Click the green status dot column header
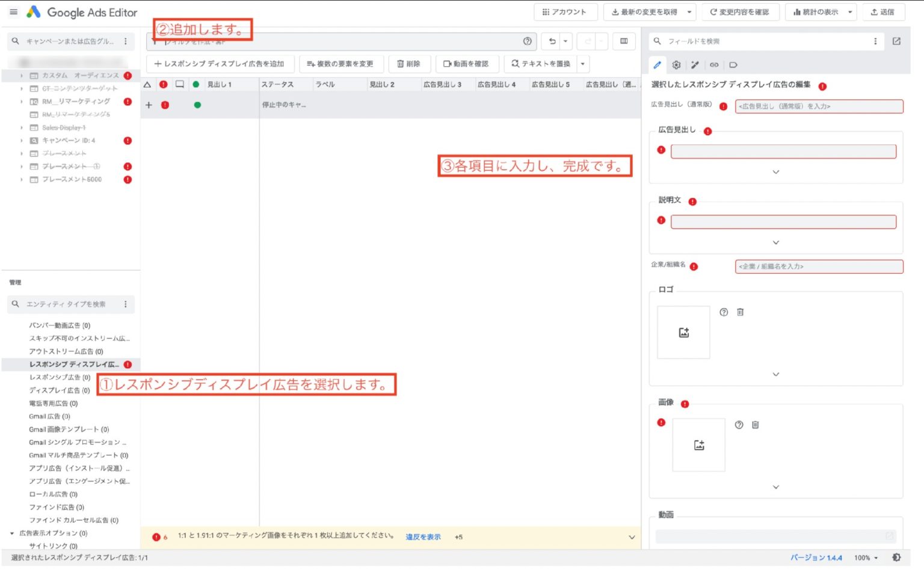 click(x=196, y=85)
